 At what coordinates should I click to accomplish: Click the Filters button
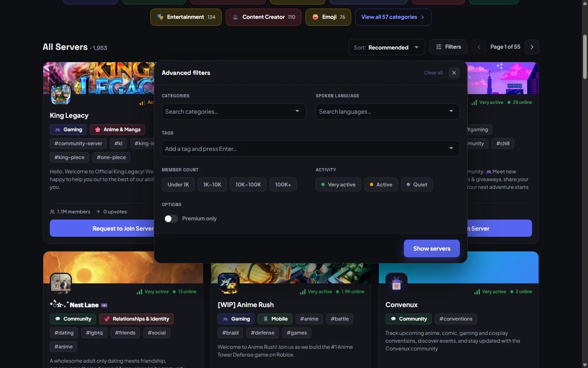point(448,47)
